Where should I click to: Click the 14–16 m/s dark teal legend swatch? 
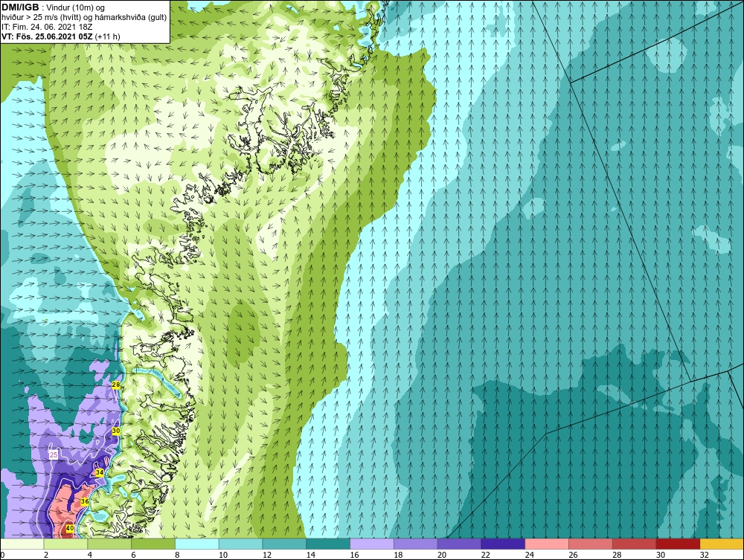[328, 544]
